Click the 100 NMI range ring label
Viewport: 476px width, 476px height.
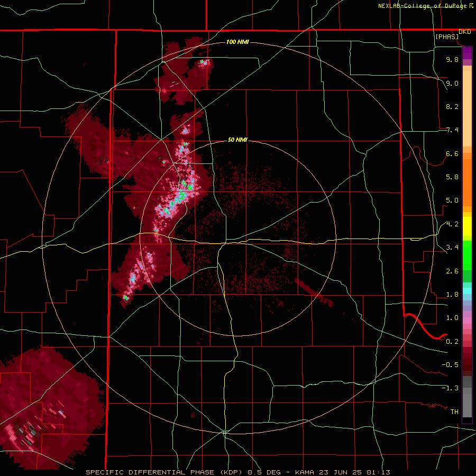pyautogui.click(x=237, y=42)
